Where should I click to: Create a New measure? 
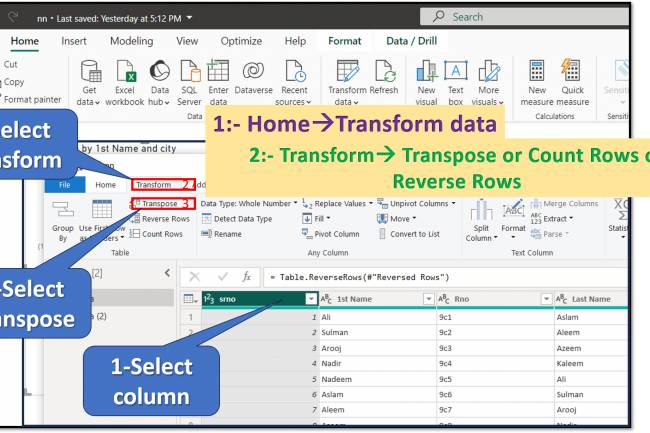(x=537, y=83)
